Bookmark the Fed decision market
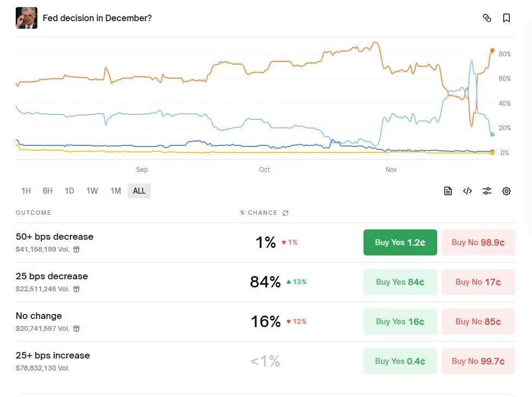 pos(507,18)
